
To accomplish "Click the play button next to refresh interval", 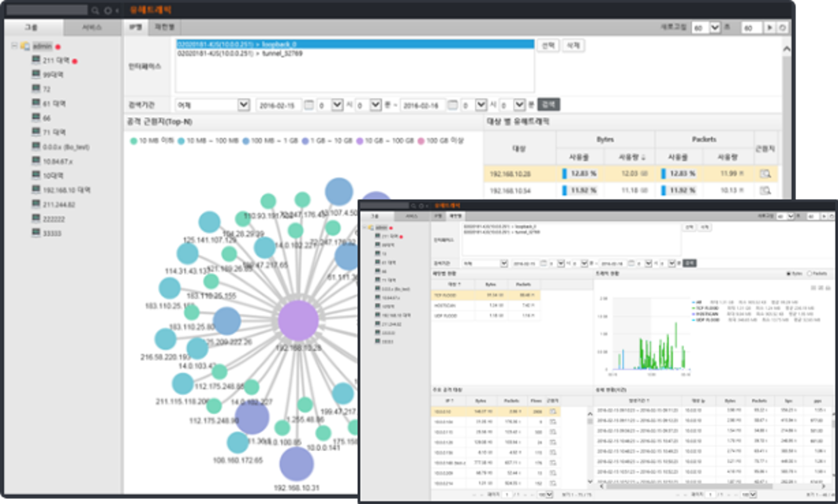I will point(769,28).
